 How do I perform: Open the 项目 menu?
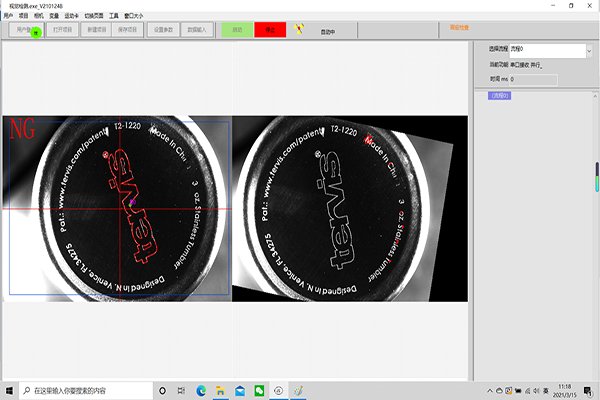click(23, 16)
